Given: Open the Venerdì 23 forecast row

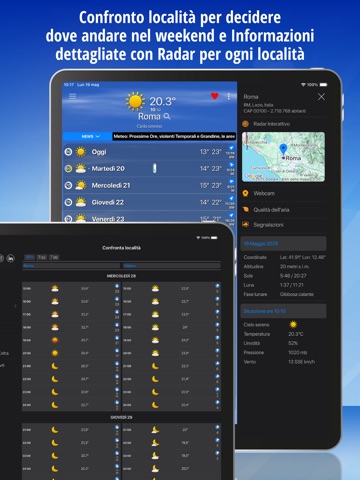Looking at the screenshot, I should click(150, 217).
